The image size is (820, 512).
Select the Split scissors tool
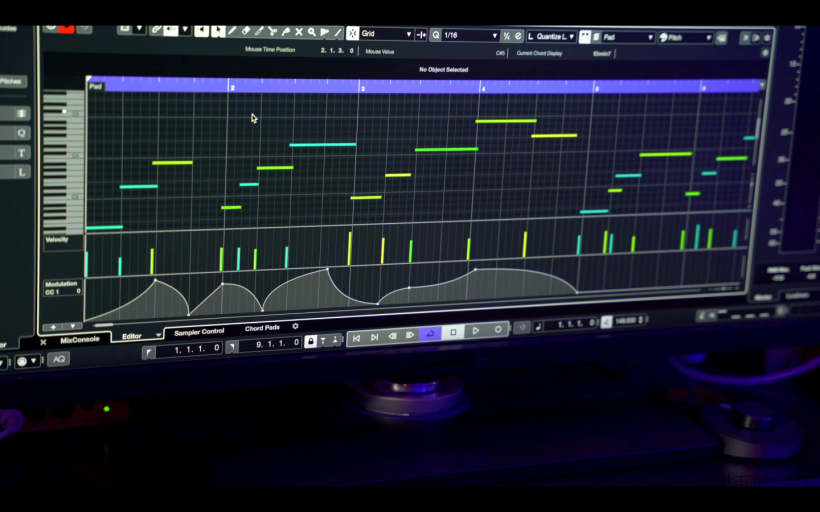pos(272,31)
